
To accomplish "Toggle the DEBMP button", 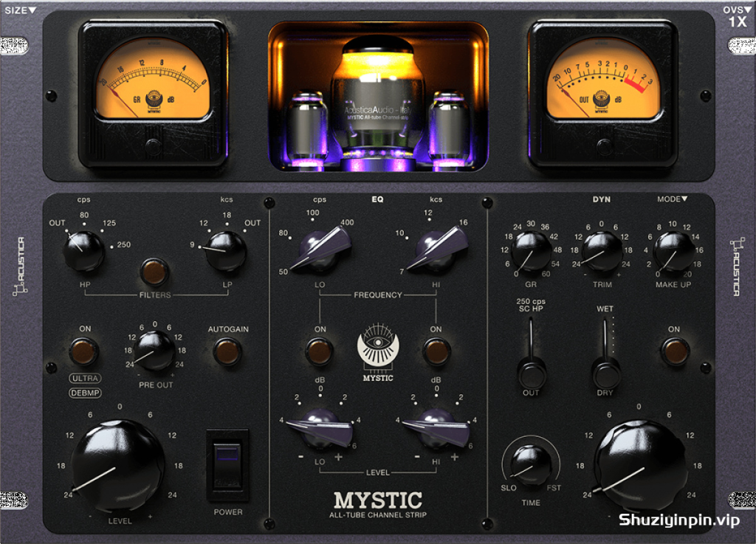I will (86, 393).
